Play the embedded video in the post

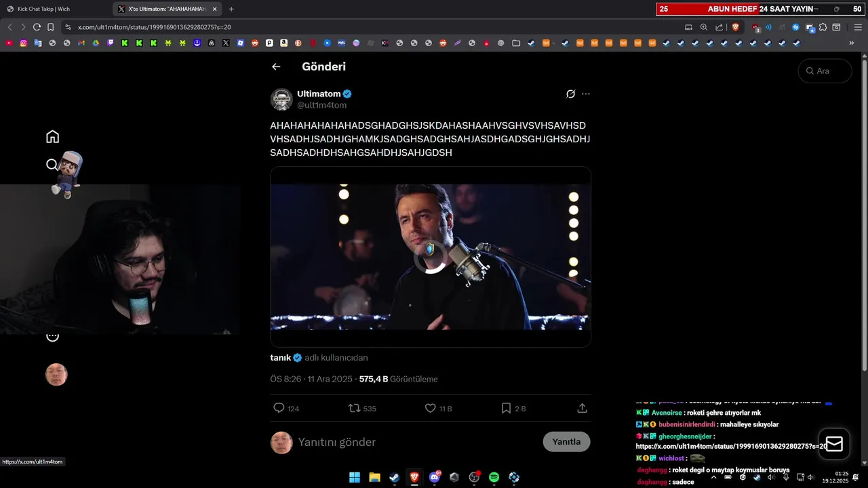(x=431, y=257)
